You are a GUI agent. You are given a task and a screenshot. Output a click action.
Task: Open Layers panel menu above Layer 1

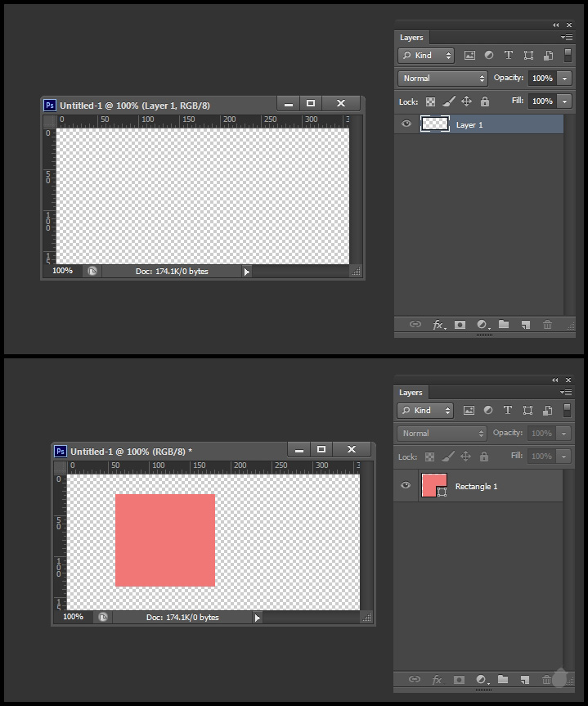567,38
